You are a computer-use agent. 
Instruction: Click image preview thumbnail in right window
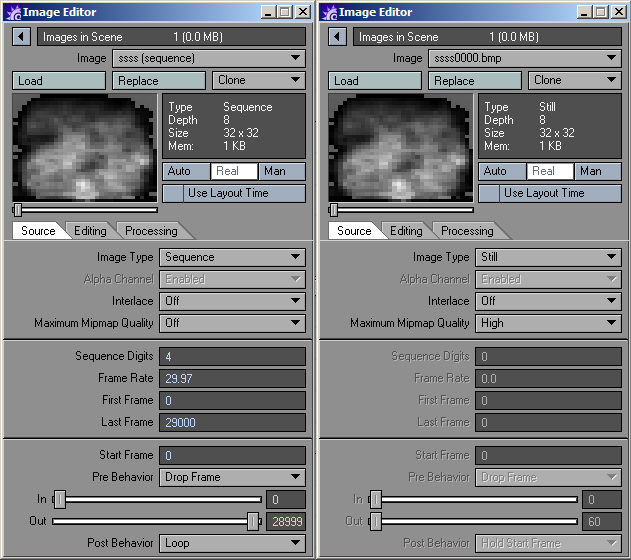click(x=400, y=148)
